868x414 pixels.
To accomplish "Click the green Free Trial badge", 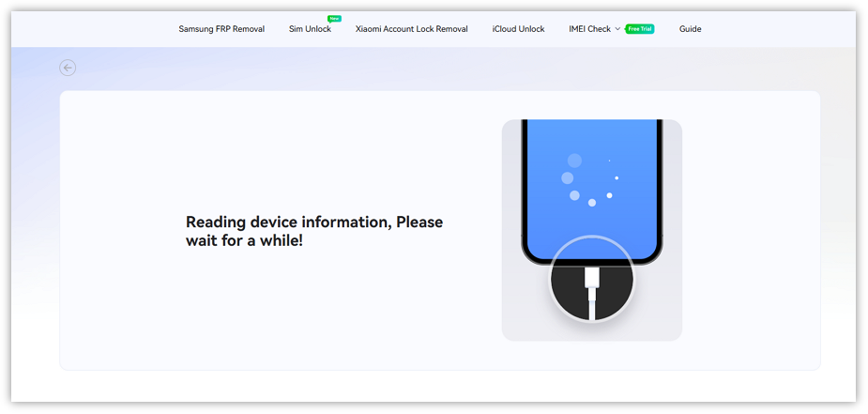I will 639,29.
